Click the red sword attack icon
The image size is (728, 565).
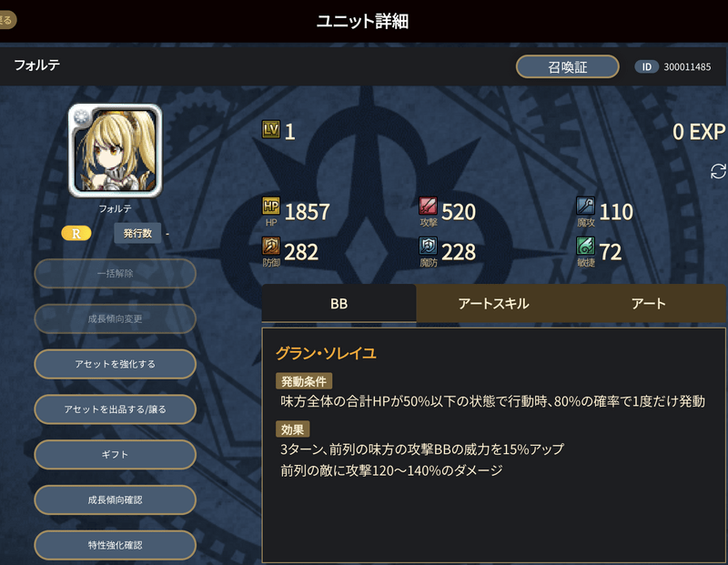pos(428,206)
